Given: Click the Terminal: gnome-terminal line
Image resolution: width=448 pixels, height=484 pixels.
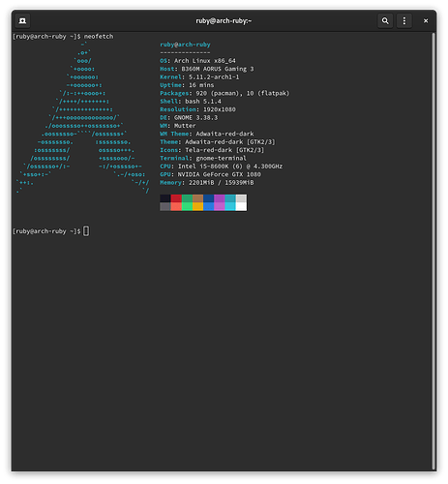Looking at the screenshot, I should point(203,158).
